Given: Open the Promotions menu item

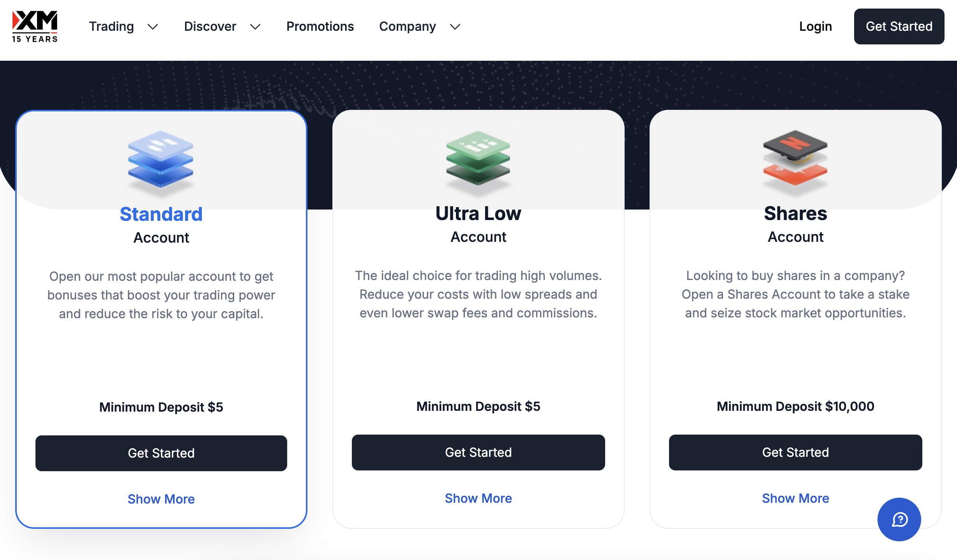Looking at the screenshot, I should [x=320, y=26].
